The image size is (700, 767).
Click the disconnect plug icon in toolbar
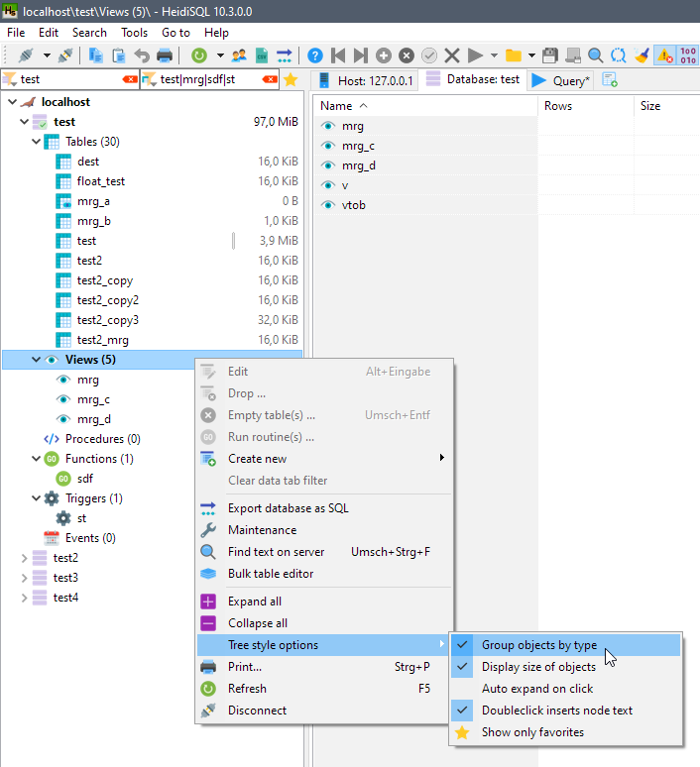coord(65,55)
